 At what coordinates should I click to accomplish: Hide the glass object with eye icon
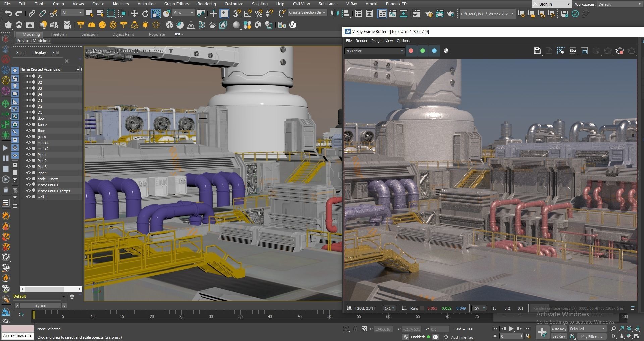pyautogui.click(x=29, y=136)
